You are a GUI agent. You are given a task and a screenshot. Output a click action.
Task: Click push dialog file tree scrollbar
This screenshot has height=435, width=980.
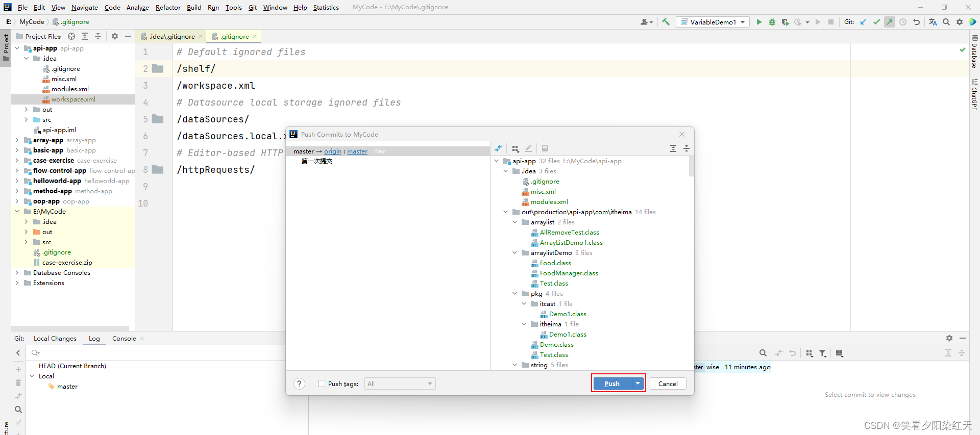click(x=692, y=167)
